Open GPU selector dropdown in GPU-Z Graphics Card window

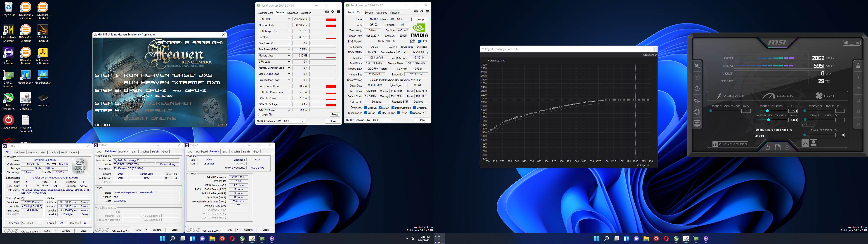click(370, 120)
